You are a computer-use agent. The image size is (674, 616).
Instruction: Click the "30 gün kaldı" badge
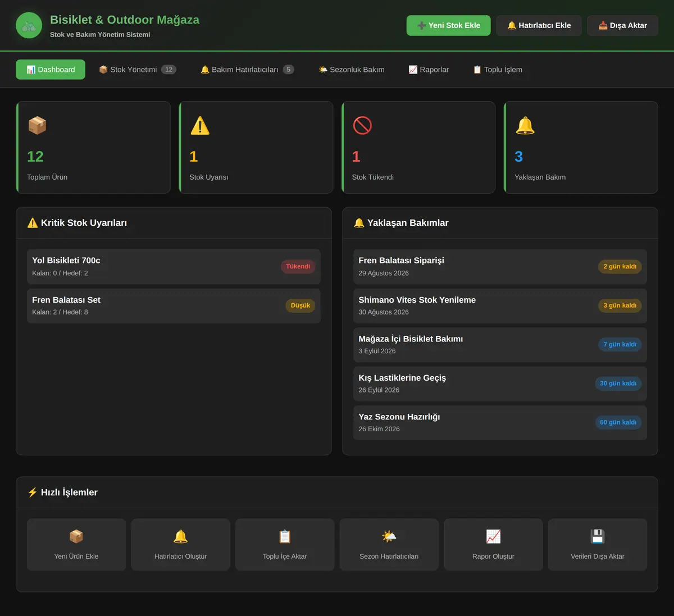click(618, 384)
